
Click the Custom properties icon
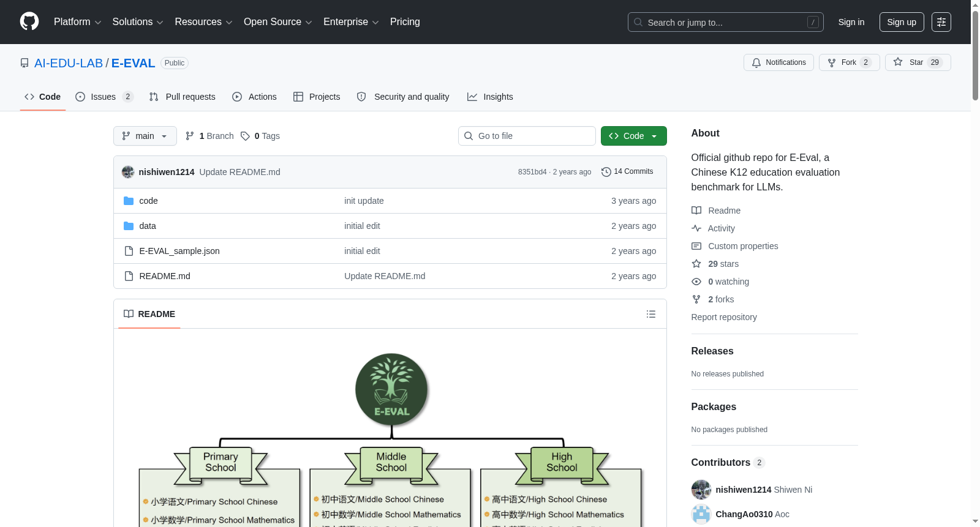click(696, 246)
